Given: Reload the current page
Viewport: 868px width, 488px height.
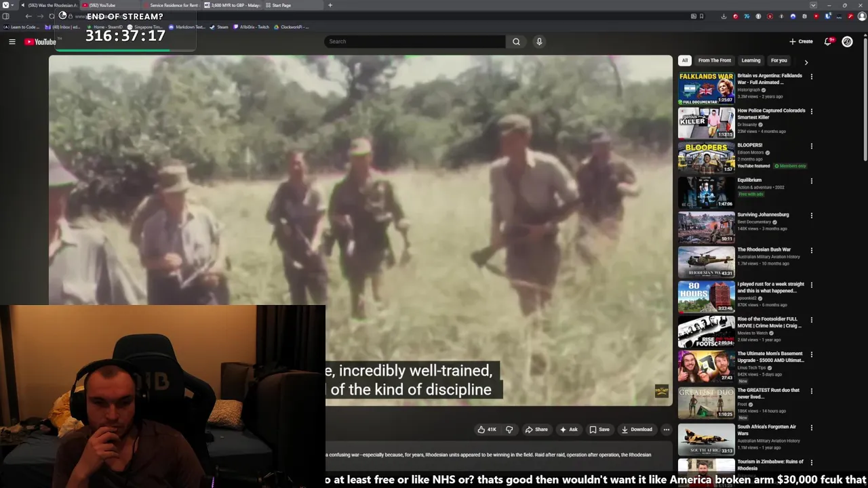Looking at the screenshot, I should point(52,16).
